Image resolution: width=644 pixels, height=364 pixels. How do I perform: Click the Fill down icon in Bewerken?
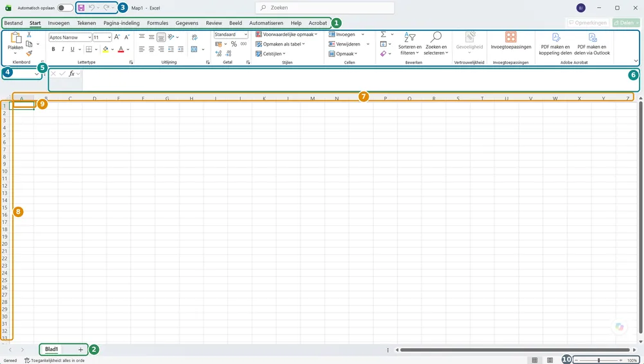383,44
